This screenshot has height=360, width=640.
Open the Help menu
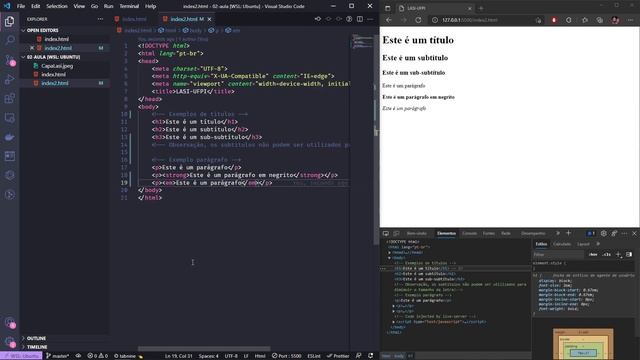pyautogui.click(x=151, y=6)
